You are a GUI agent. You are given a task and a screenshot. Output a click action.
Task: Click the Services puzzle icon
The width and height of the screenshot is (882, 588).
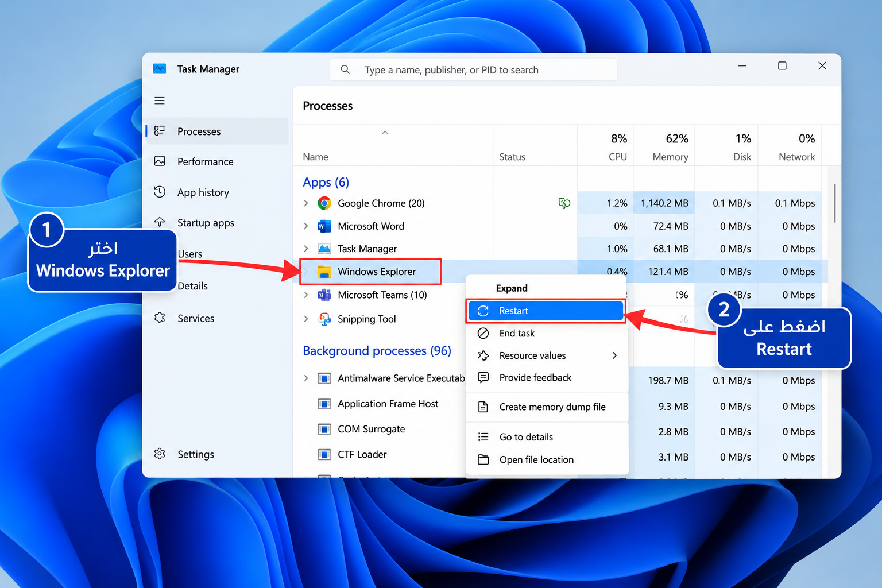[x=160, y=318]
